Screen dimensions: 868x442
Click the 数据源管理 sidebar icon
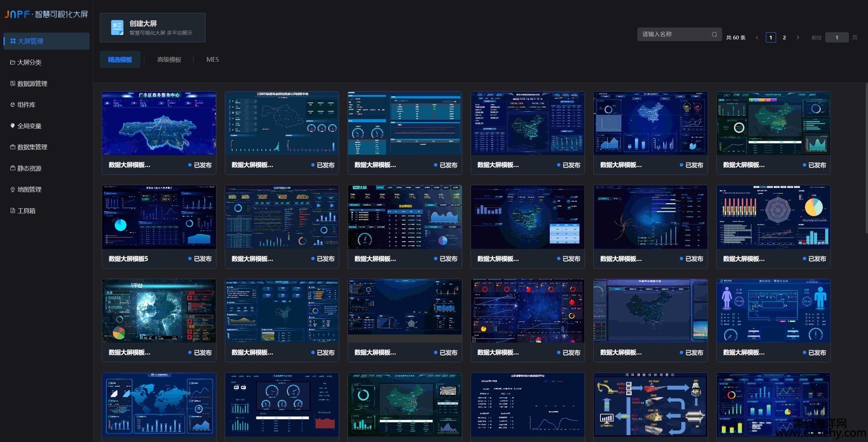coord(13,83)
